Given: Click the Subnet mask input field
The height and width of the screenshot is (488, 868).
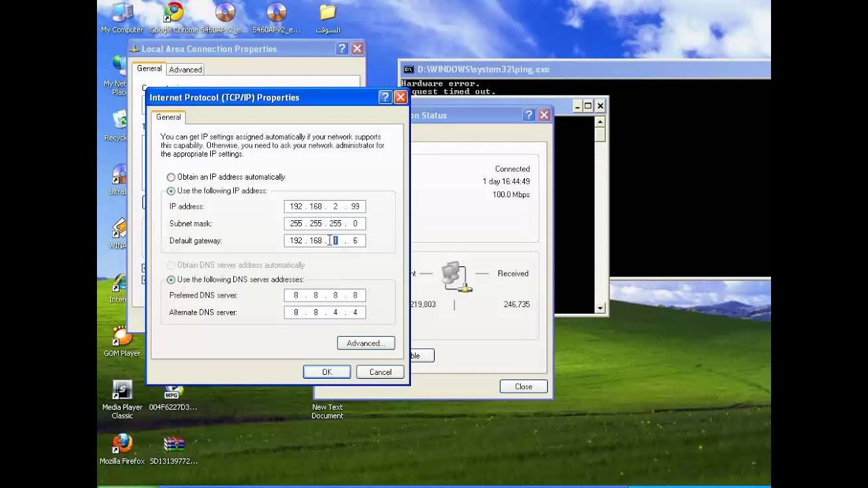Looking at the screenshot, I should (325, 223).
